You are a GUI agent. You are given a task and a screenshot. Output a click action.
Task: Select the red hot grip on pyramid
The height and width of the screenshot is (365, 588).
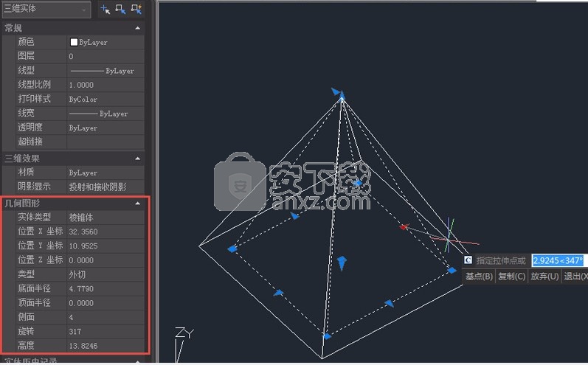point(403,226)
